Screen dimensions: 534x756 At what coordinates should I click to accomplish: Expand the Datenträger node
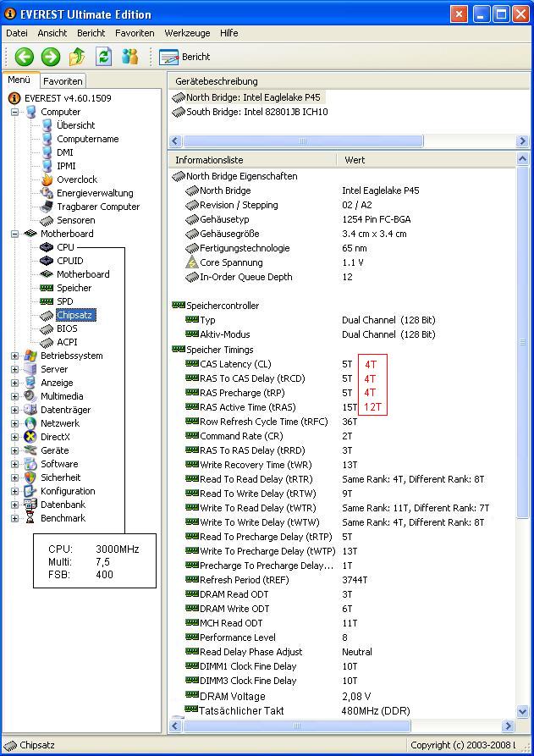click(15, 410)
